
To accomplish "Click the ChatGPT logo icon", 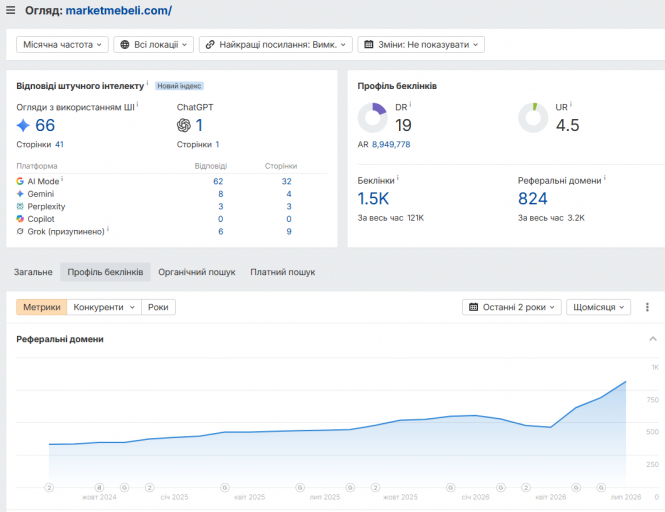I will tap(184, 125).
